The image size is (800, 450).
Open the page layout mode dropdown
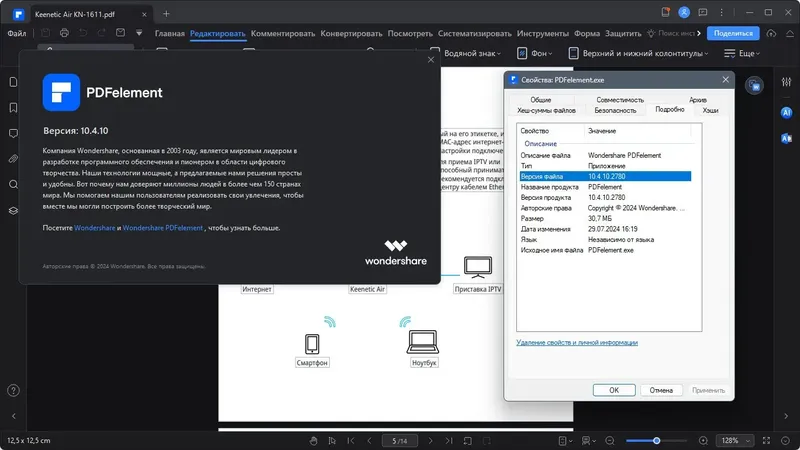coord(565,440)
